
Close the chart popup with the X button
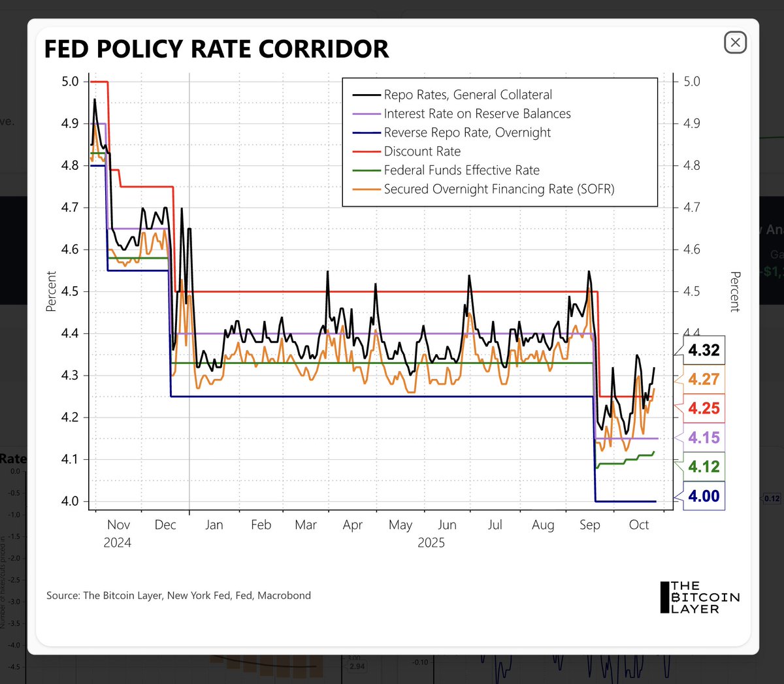[735, 42]
